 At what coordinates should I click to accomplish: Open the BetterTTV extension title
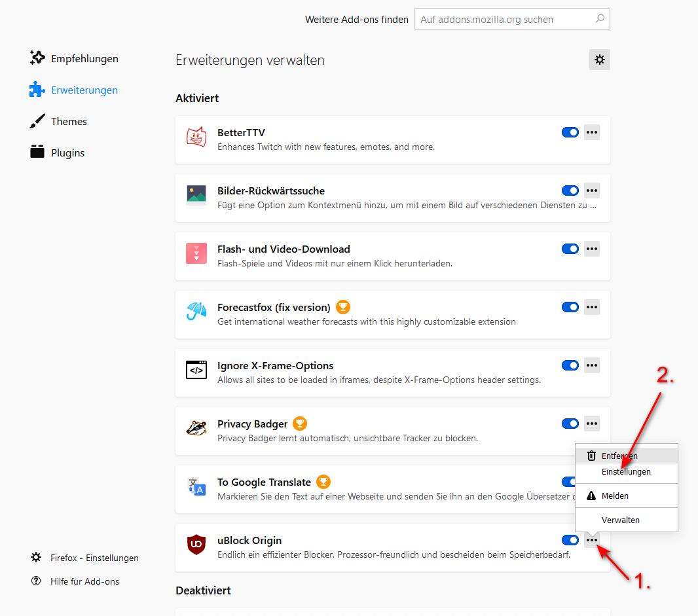coord(241,132)
